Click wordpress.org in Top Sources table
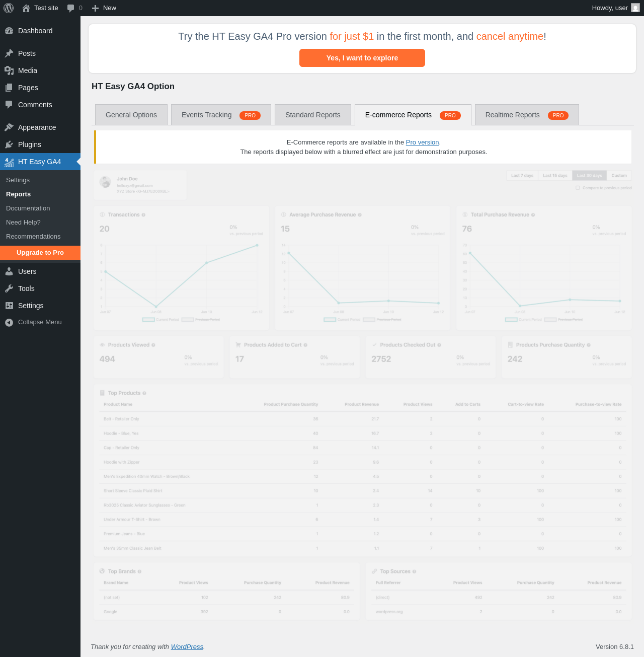This screenshot has height=657, width=644. click(x=389, y=612)
